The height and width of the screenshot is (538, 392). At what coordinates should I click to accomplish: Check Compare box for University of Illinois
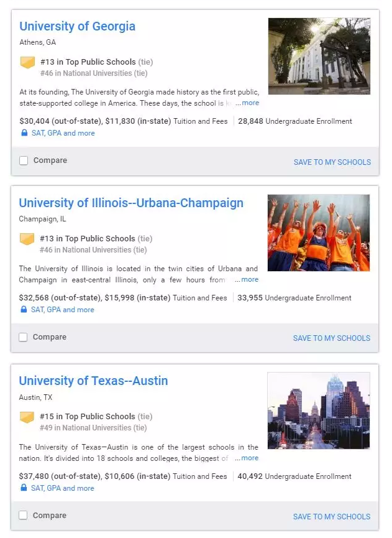(23, 337)
